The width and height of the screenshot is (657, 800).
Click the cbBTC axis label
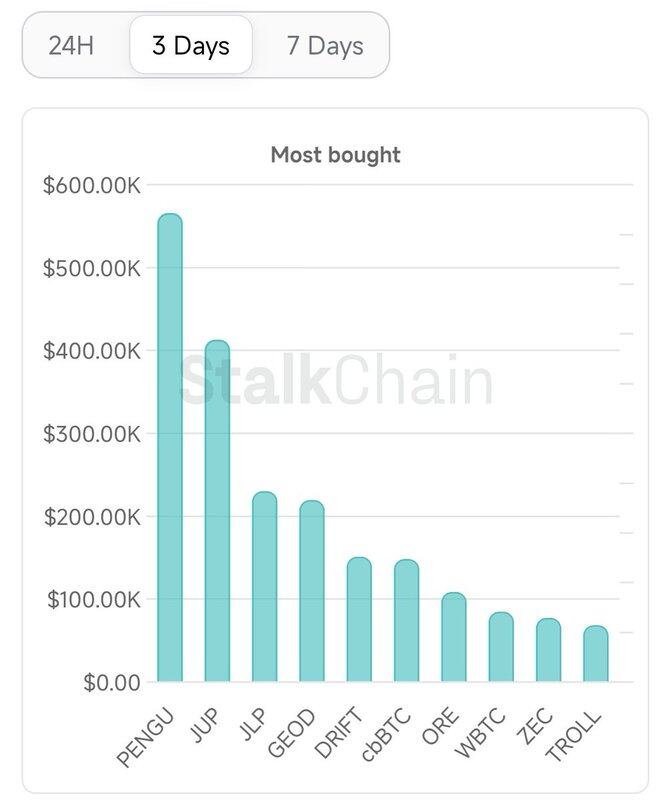(384, 736)
